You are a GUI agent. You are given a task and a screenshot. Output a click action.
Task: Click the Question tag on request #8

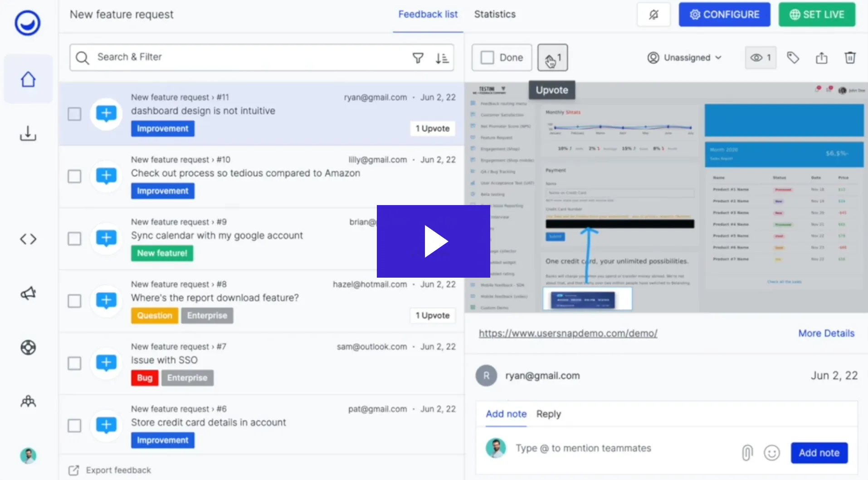coord(155,316)
